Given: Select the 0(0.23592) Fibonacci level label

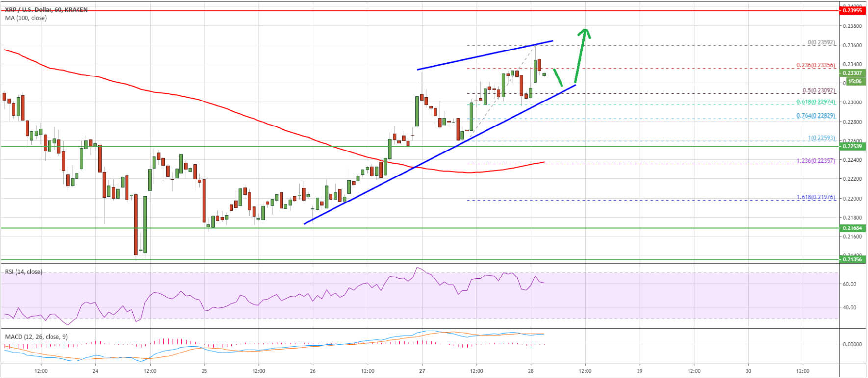Looking at the screenshot, I should coord(821,43).
